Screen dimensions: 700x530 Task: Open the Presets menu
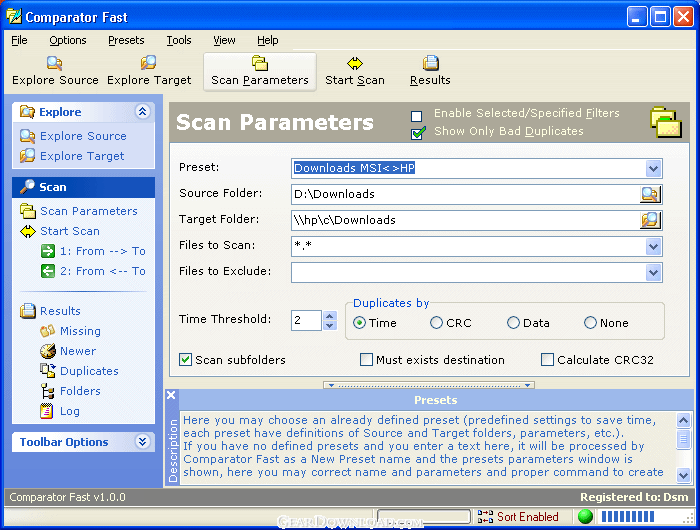click(126, 40)
